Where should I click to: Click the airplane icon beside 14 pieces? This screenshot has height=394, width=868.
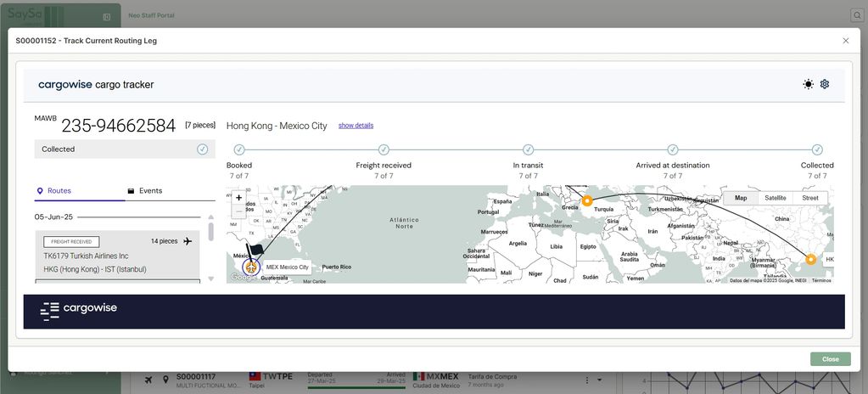(188, 241)
